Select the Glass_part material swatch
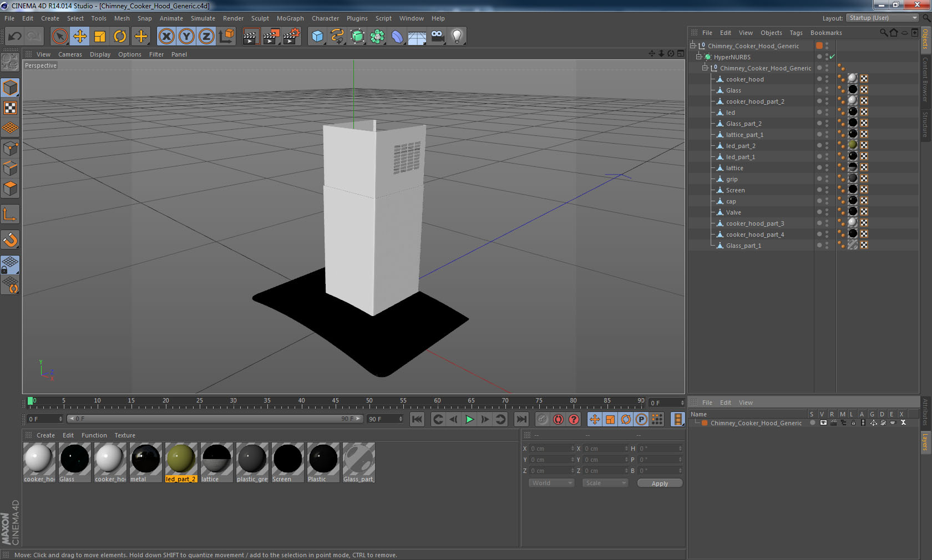Screen dimensions: 932x560 [x=358, y=462]
